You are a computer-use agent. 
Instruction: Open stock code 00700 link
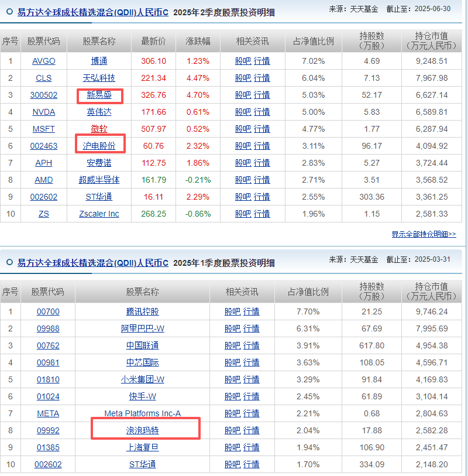pos(48,311)
